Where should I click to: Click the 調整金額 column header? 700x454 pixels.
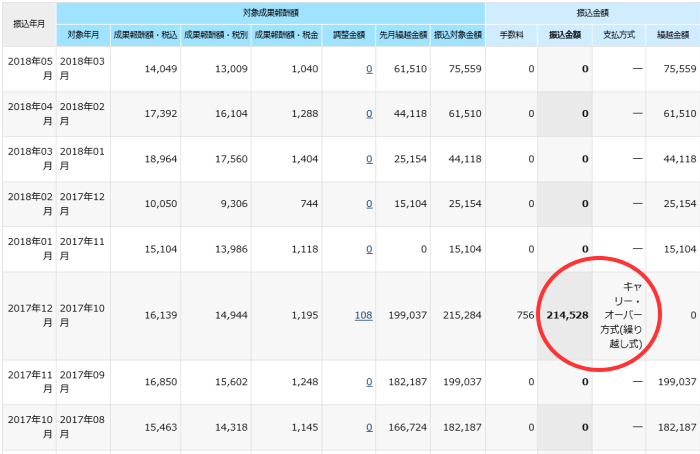click(349, 35)
